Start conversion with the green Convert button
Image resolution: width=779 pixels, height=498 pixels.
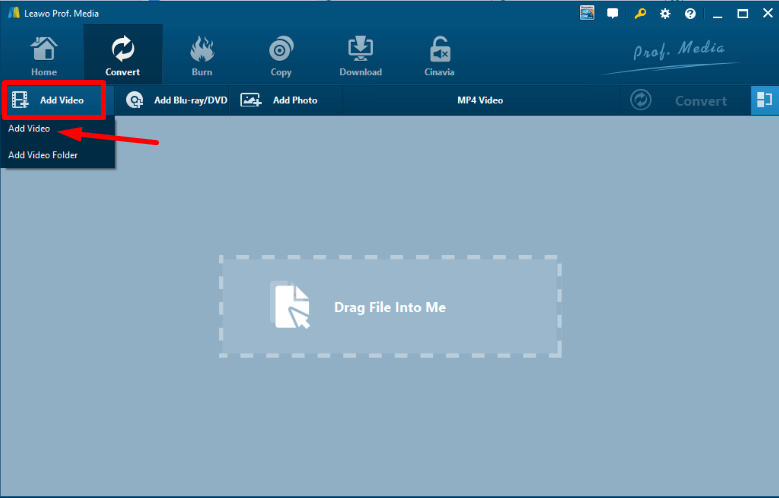[x=686, y=101]
